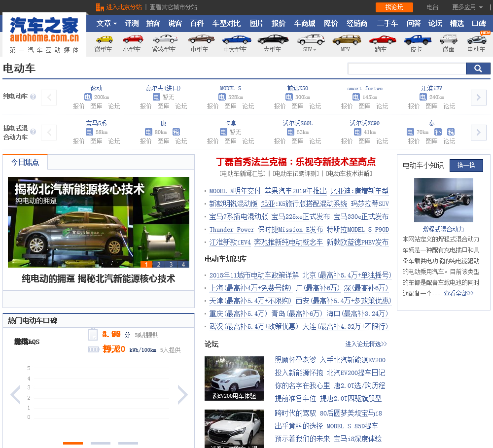Select the gold MPV vehicle icon
Screen dimensions: 493x448
[347, 39]
